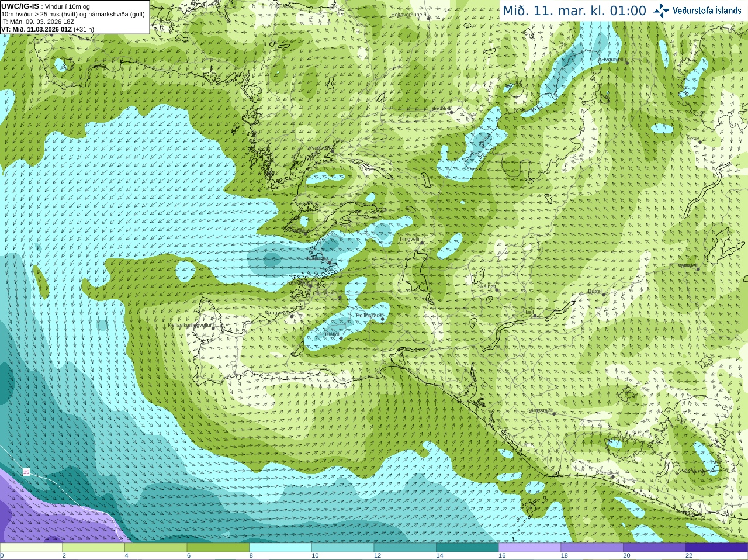Click the Hvanneyri station label

tap(320, 148)
